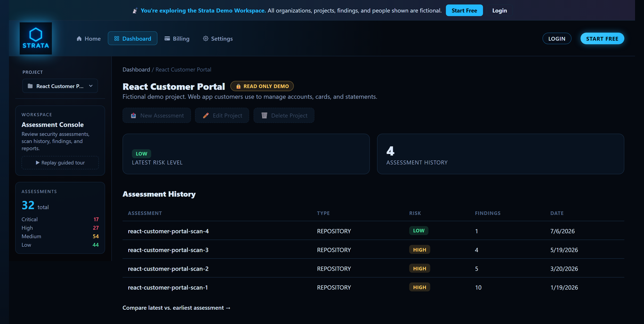
Task: Click the project dropdown chevron arrow
Action: click(x=91, y=86)
